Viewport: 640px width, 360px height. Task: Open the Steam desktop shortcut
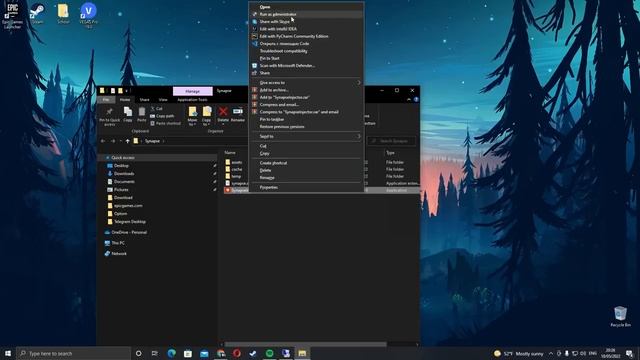37,14
